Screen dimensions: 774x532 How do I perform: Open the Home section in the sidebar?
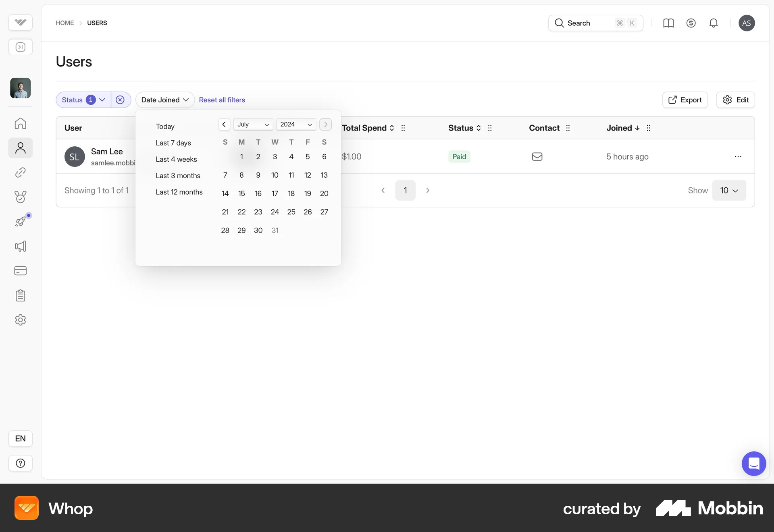(20, 123)
